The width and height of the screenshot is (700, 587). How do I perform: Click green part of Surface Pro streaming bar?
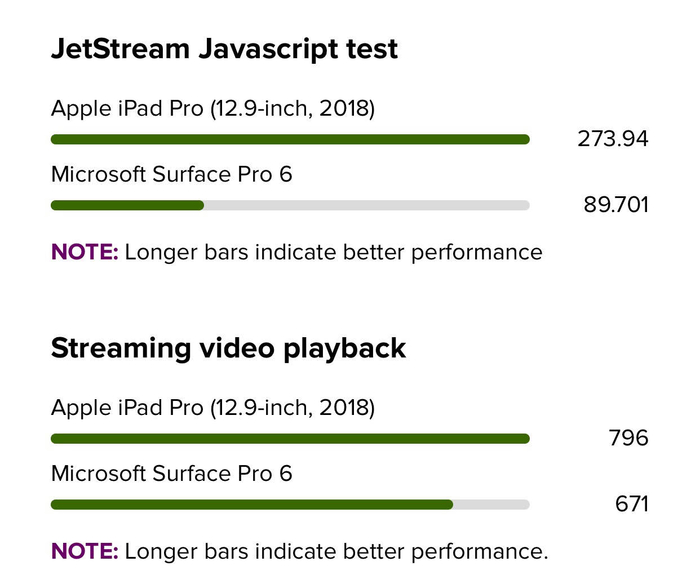click(x=251, y=504)
